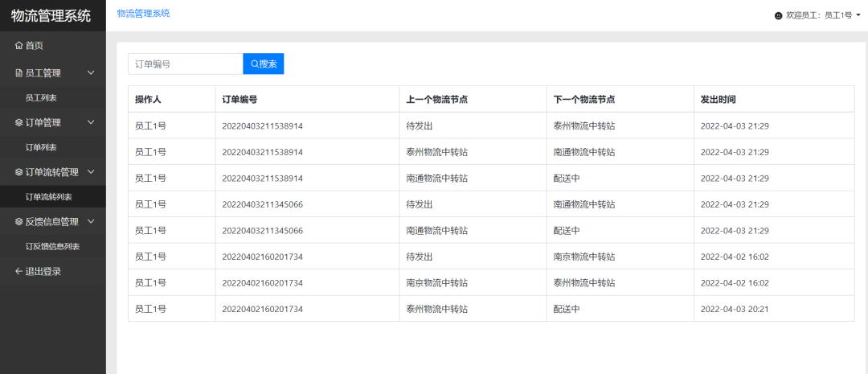The height and width of the screenshot is (374, 868).
Task: Click the 上一个物流节点 column header
Action: (x=436, y=99)
